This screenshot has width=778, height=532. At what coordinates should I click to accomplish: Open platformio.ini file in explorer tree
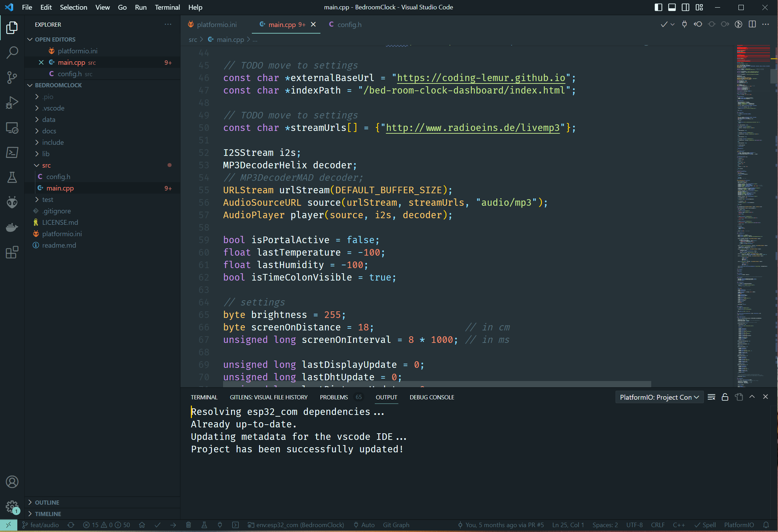[62, 234]
